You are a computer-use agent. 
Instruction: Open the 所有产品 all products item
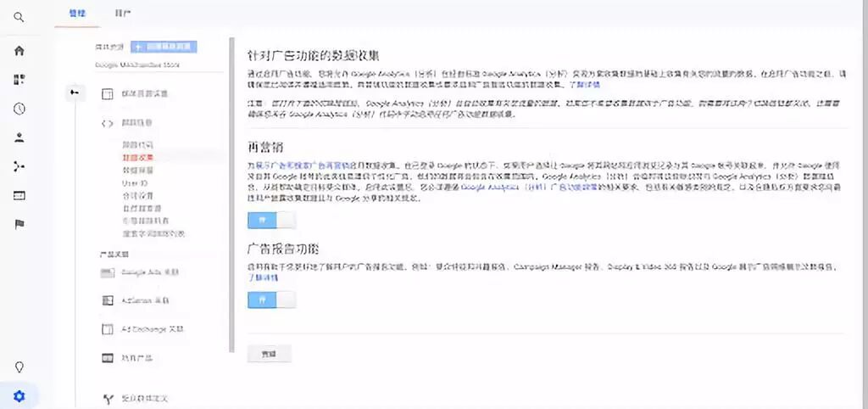coord(136,358)
